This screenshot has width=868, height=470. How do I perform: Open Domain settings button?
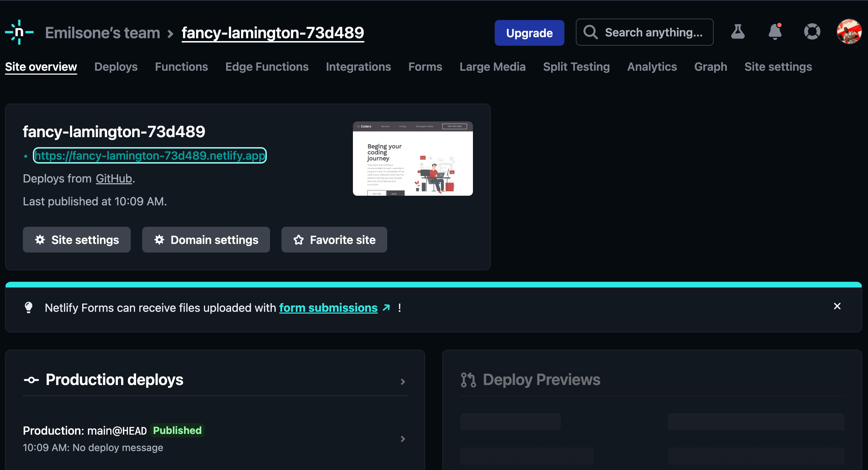click(x=206, y=240)
